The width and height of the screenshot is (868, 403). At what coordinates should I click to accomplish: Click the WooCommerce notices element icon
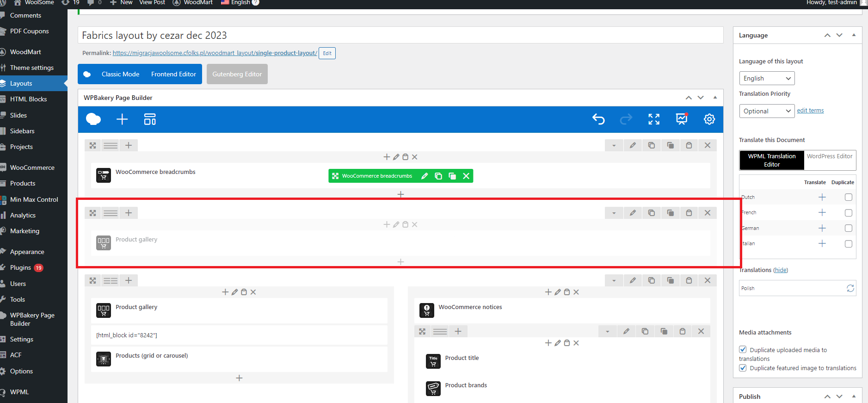coord(427,310)
